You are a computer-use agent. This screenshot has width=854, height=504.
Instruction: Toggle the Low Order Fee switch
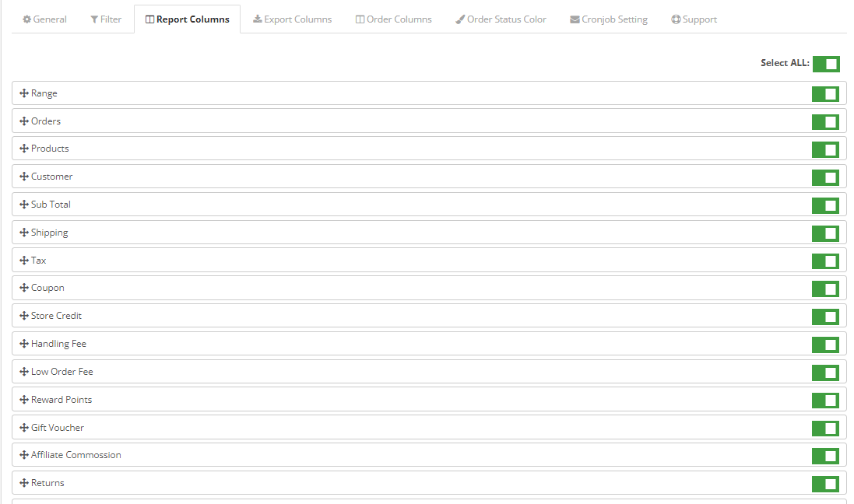[825, 373]
